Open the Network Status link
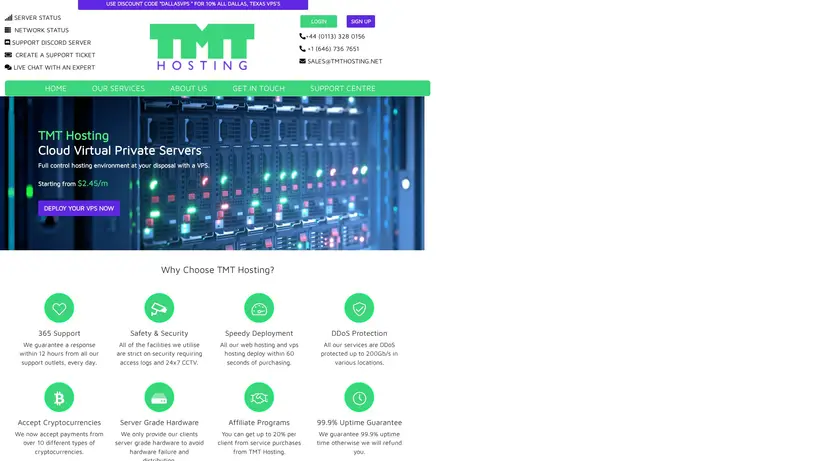The width and height of the screenshot is (820, 461). tap(41, 30)
